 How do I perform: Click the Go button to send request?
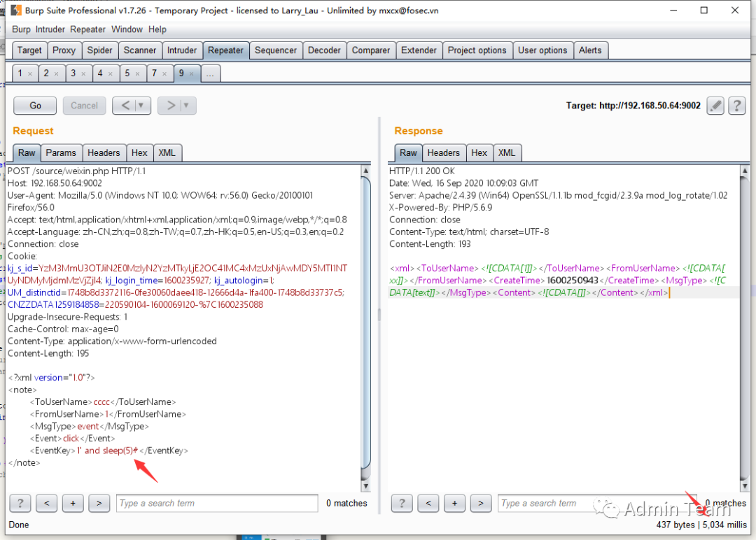click(x=35, y=106)
